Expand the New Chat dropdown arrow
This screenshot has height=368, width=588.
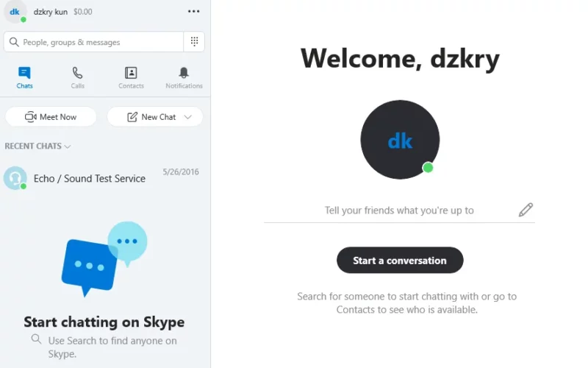(188, 117)
